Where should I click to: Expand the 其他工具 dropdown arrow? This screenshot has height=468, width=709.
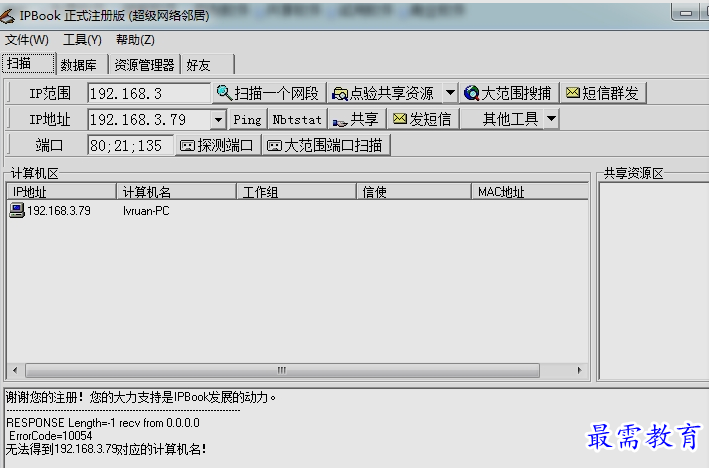coord(551,119)
